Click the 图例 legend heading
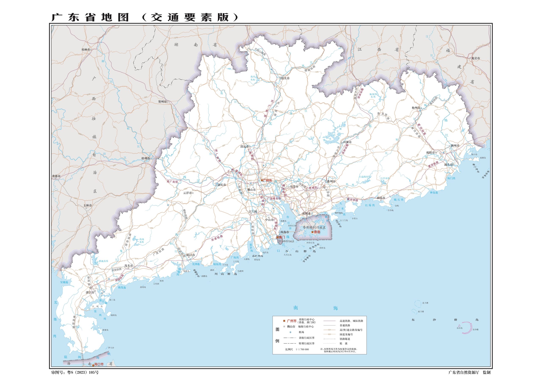542x392 pixels. coord(277,335)
